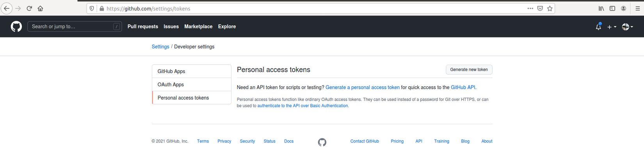Reload the page with the refresh icon
The width and height of the screenshot is (644, 166).
coord(29,9)
